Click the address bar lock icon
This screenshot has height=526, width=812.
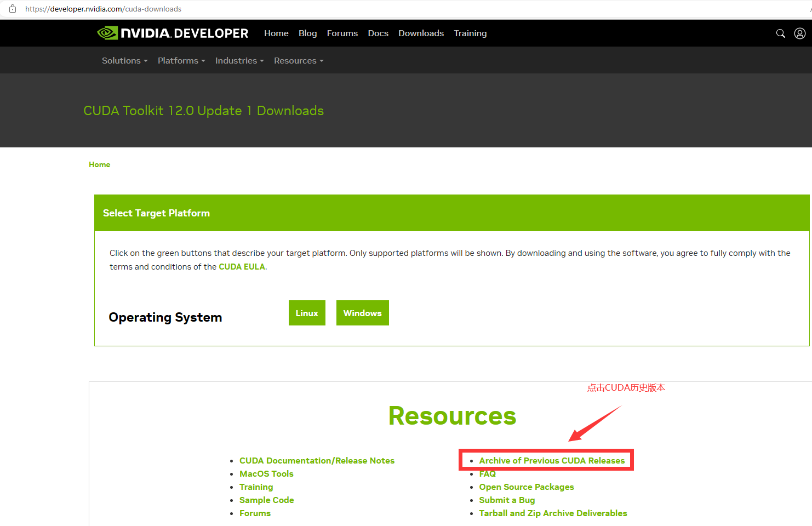(x=13, y=9)
